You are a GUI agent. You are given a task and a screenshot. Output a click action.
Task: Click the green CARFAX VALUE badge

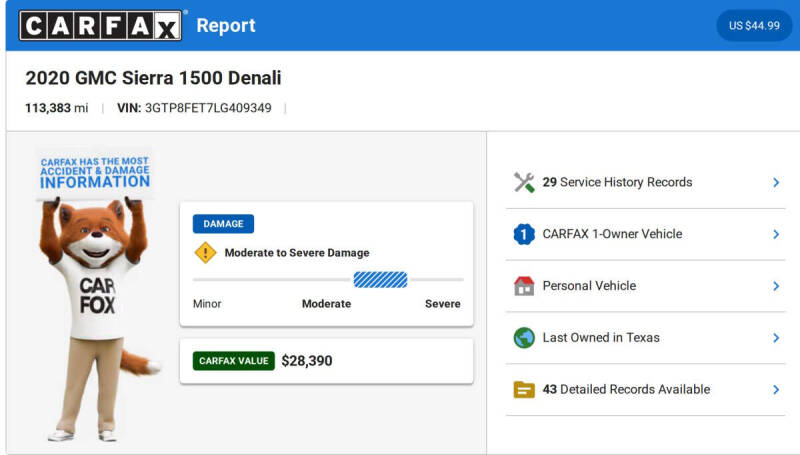(234, 361)
